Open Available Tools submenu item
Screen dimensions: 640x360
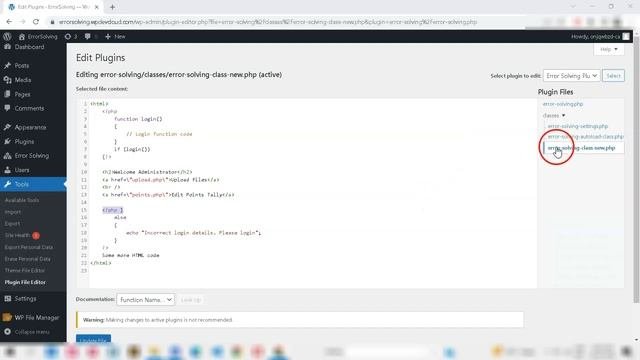click(x=22, y=200)
